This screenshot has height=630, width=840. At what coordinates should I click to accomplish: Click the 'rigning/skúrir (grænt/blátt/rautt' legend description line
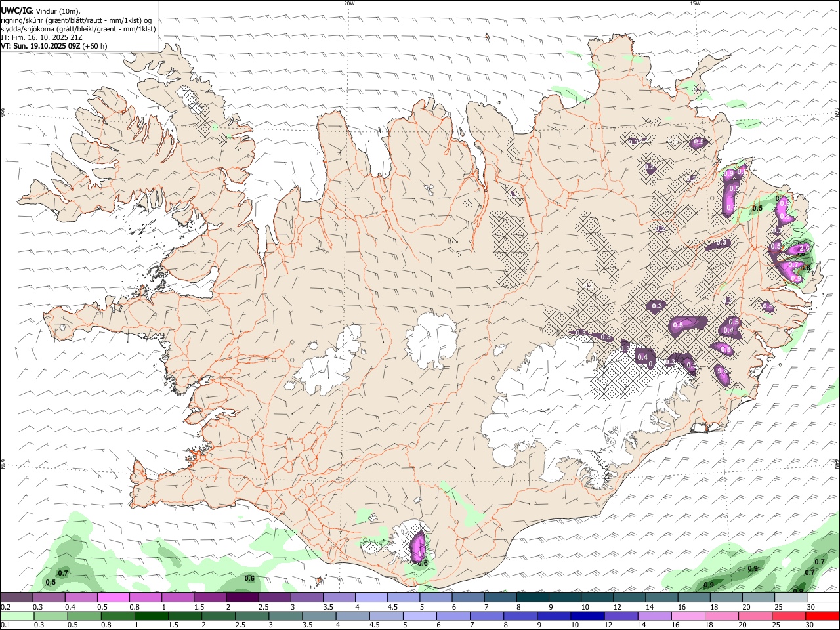click(76, 20)
